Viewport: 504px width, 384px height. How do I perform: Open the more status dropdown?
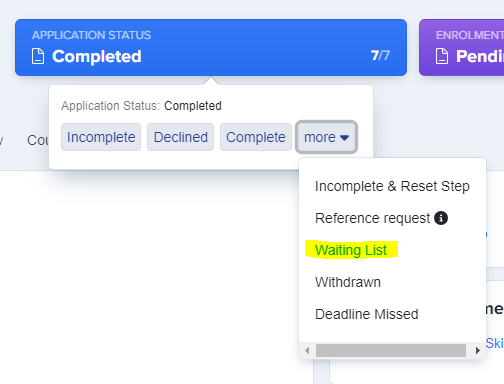[326, 137]
